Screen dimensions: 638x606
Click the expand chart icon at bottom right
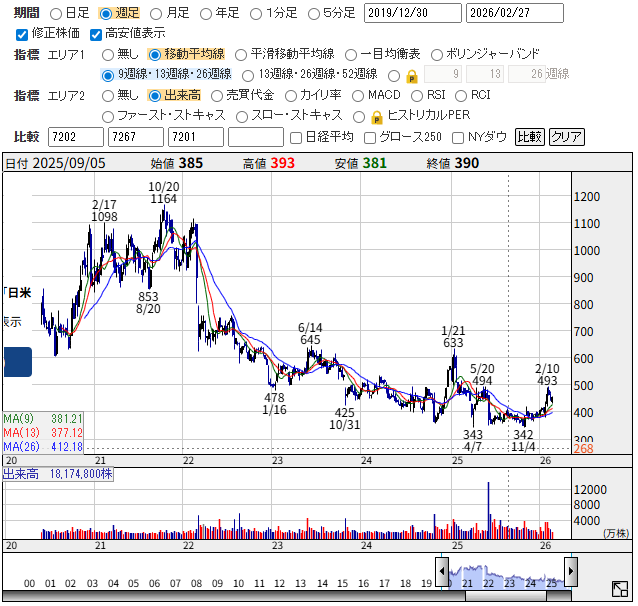(x=620, y=590)
